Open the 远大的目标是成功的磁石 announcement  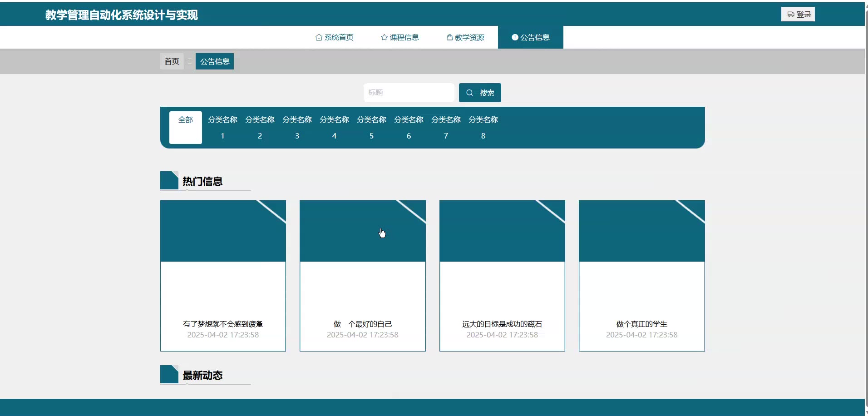coord(502,275)
